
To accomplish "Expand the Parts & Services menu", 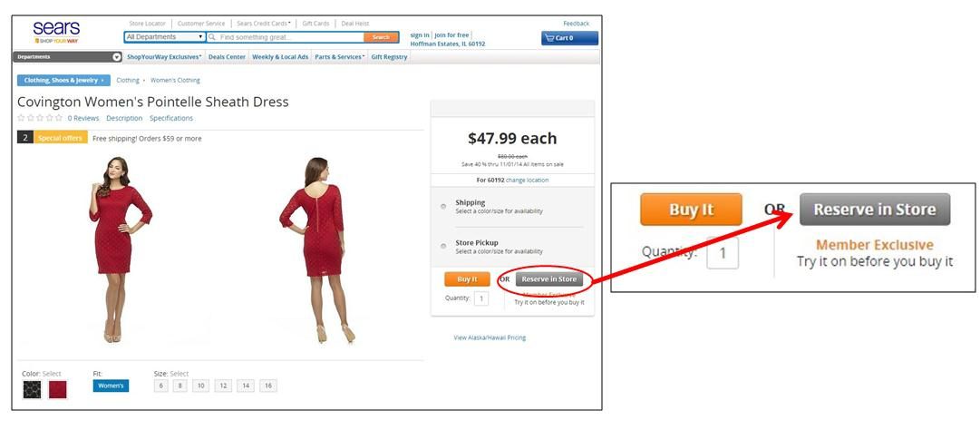I will coord(339,57).
